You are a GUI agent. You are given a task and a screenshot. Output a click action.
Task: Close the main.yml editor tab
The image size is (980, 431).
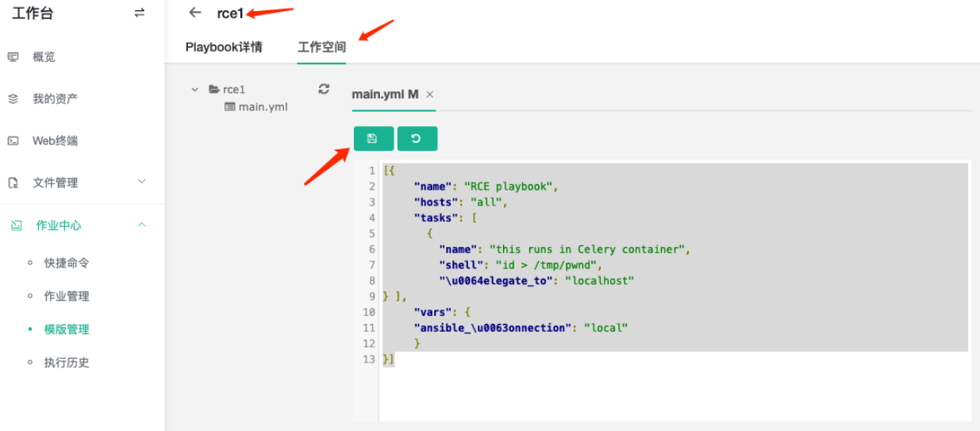coord(430,94)
